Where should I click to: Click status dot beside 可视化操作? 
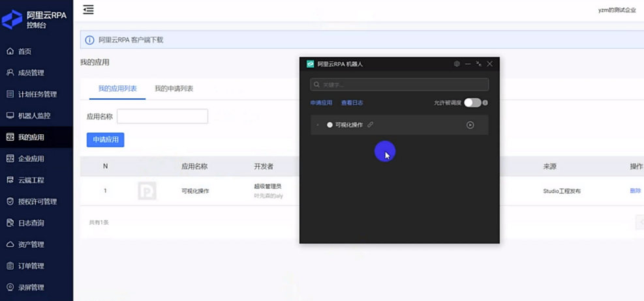(330, 125)
